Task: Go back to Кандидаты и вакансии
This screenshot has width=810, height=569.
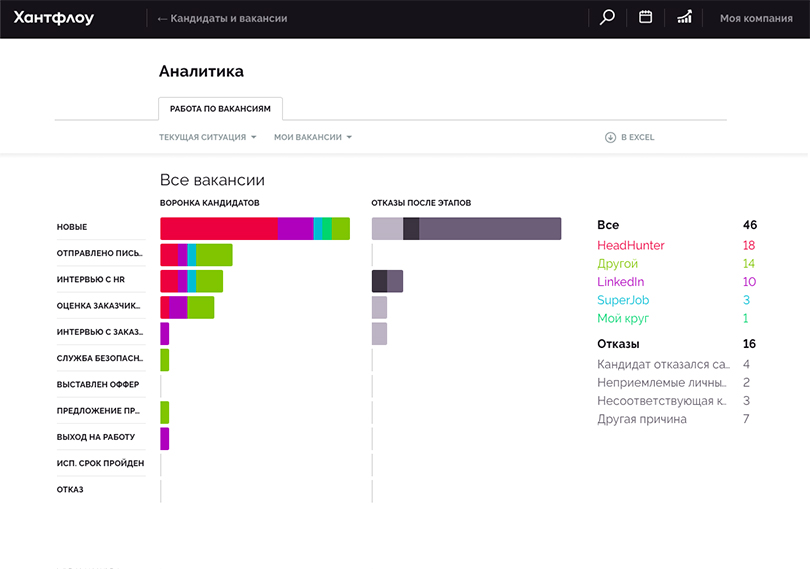Action: pyautogui.click(x=222, y=18)
